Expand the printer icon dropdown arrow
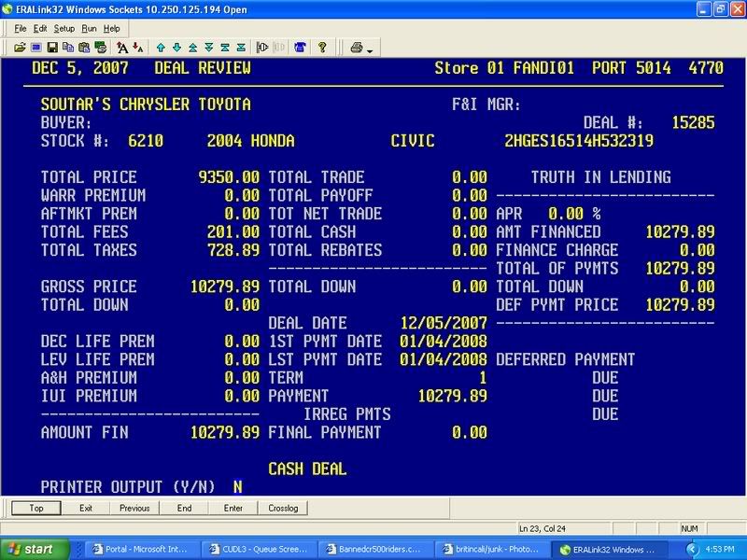747x560 pixels. pos(370,49)
